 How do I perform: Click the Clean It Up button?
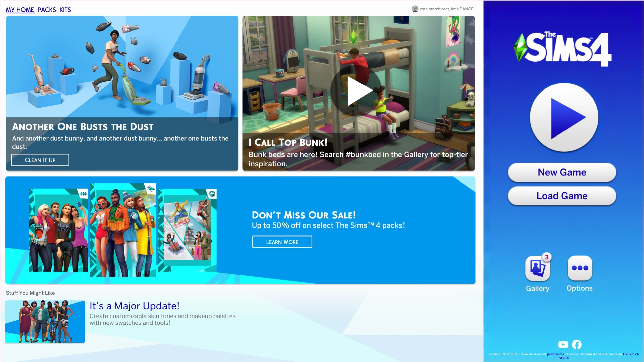tap(40, 160)
